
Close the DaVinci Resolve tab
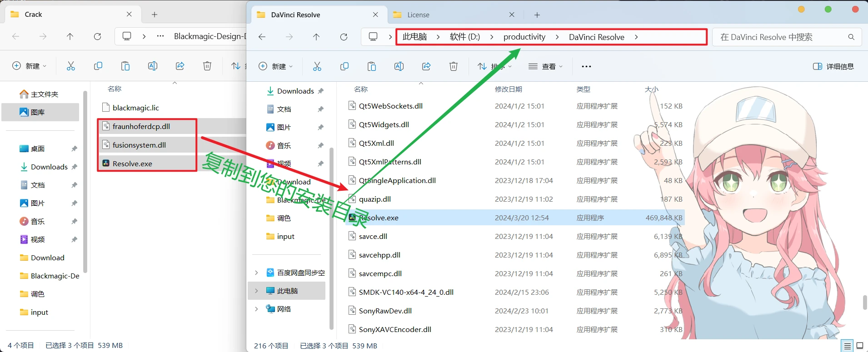375,15
